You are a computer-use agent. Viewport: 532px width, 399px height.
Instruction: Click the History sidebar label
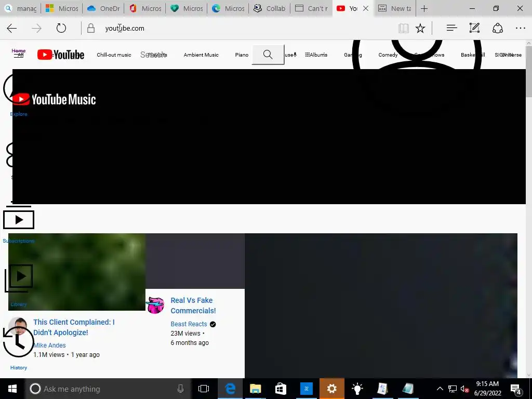pyautogui.click(x=19, y=367)
